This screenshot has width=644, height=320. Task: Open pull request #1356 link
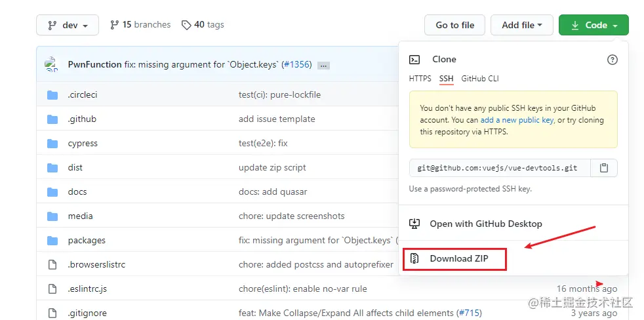pos(296,64)
